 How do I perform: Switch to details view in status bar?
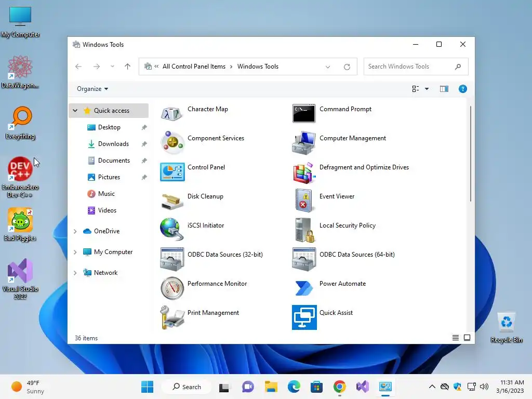[455, 338]
